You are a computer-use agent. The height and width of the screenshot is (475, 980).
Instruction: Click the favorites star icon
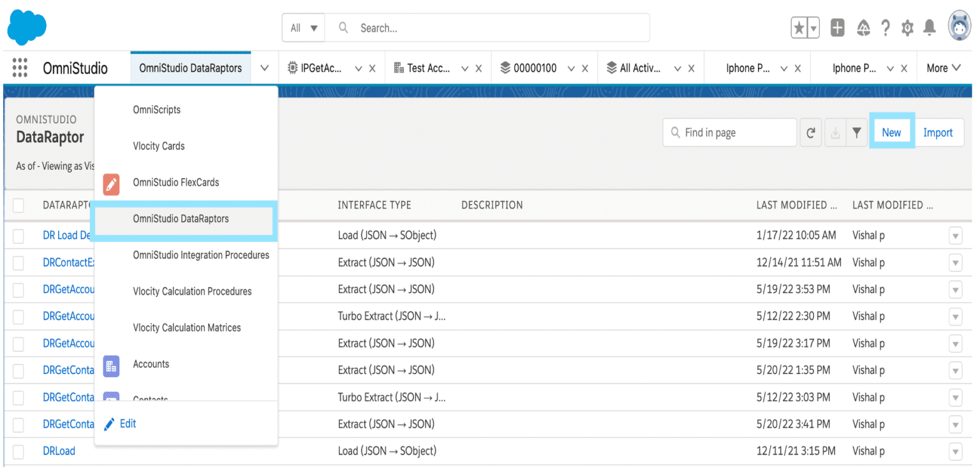[x=801, y=28]
